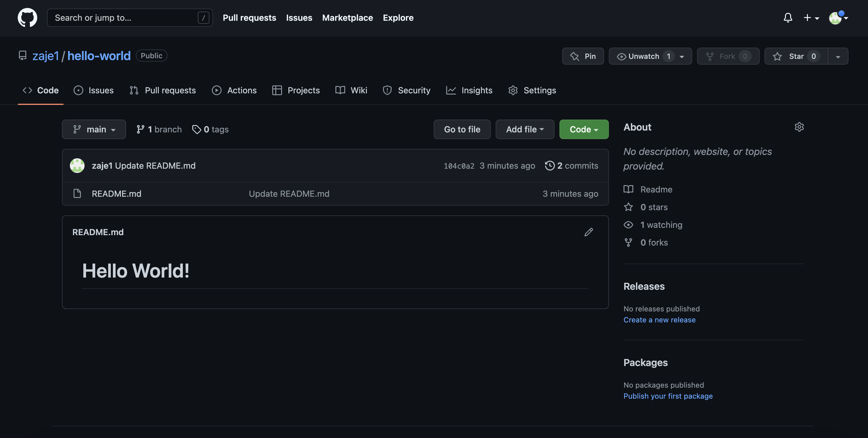Open your profile avatar menu
Viewport: 868px width, 438px height.
pos(835,18)
